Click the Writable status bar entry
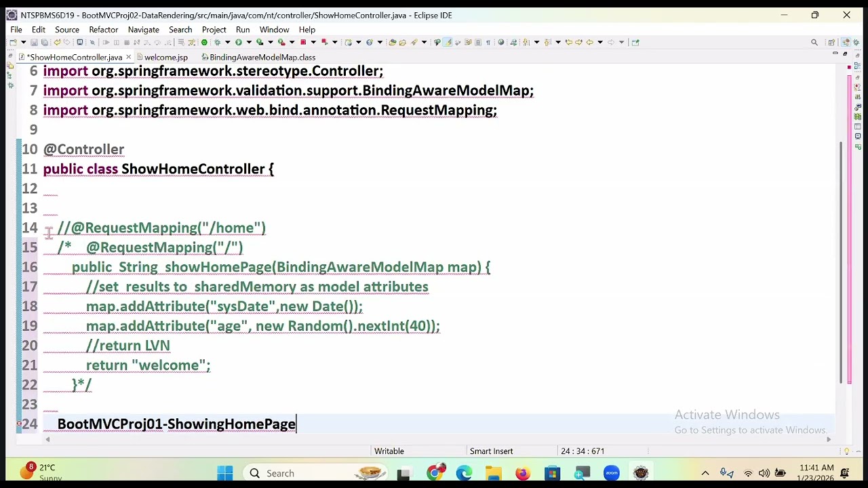868x488 pixels. pyautogui.click(x=389, y=451)
